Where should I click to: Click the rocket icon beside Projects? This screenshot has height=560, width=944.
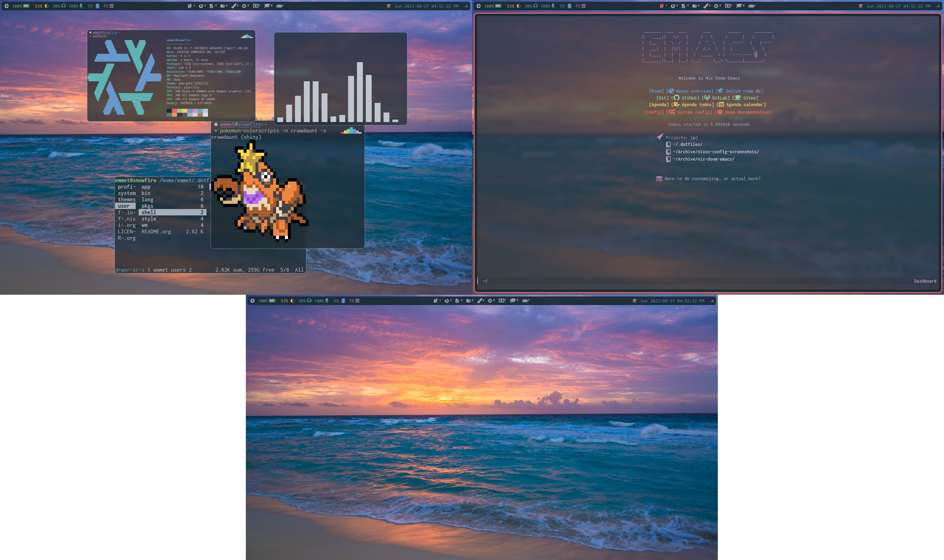click(660, 137)
